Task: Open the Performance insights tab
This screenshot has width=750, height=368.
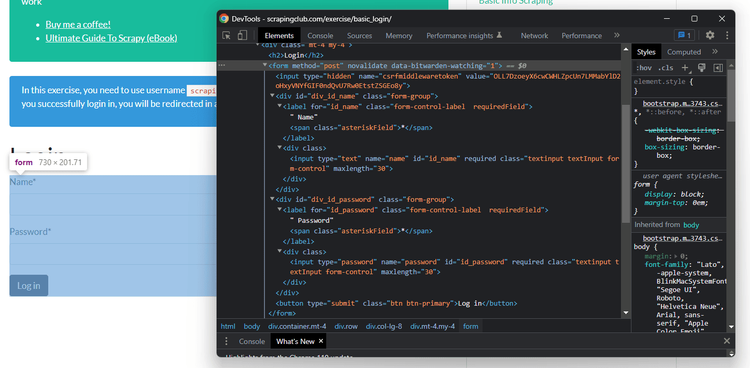Action: point(464,35)
